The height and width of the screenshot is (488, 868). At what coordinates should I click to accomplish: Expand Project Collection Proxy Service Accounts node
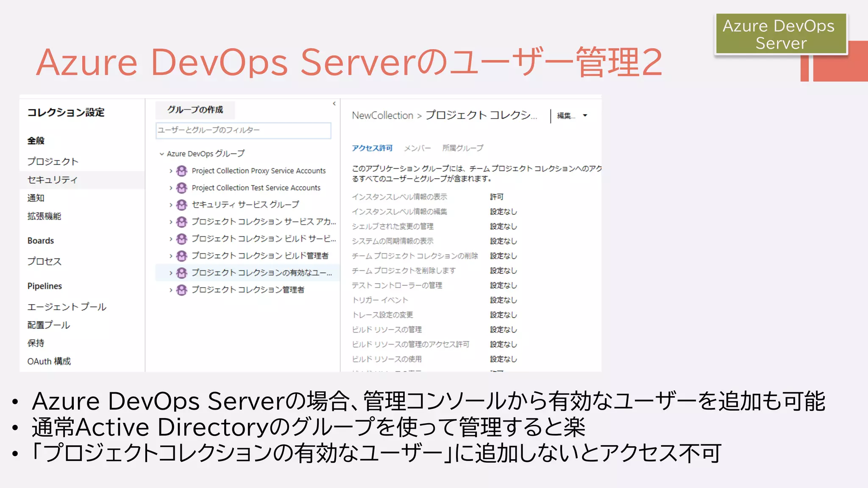coord(171,171)
